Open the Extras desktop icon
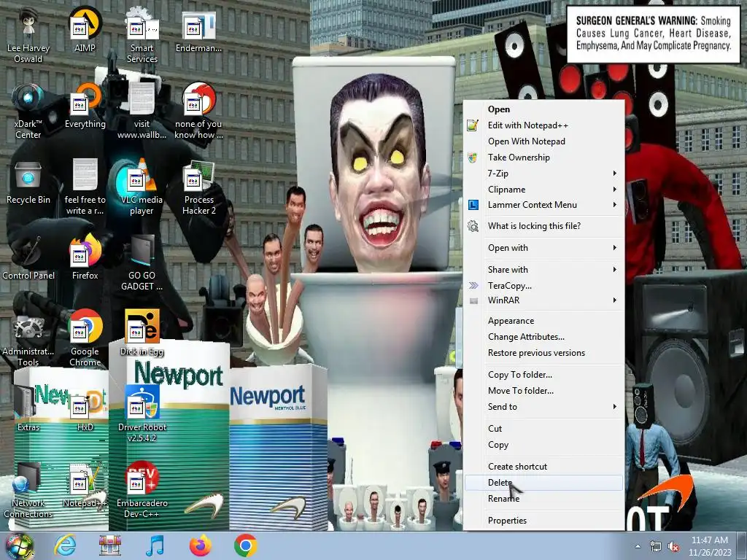 (x=28, y=408)
